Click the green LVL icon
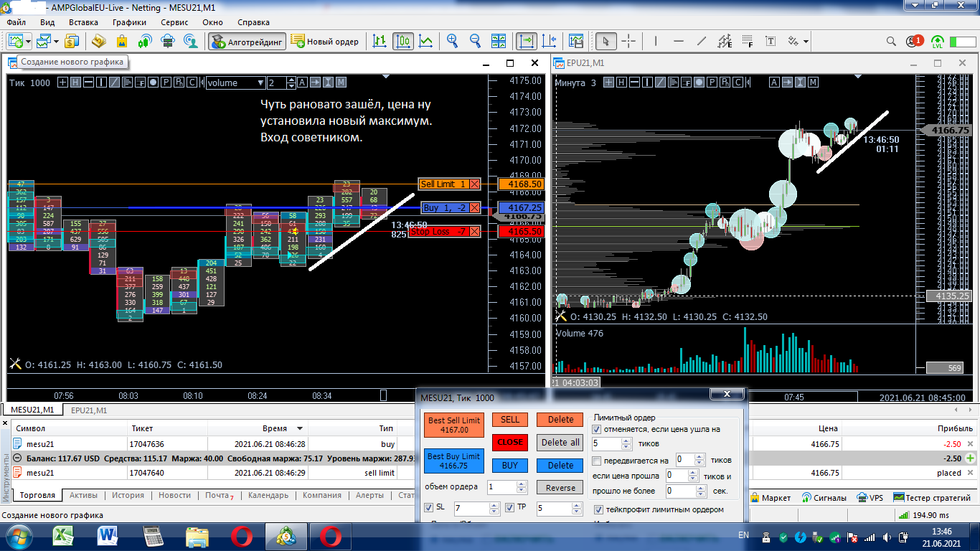The image size is (980, 551). pos(938,42)
